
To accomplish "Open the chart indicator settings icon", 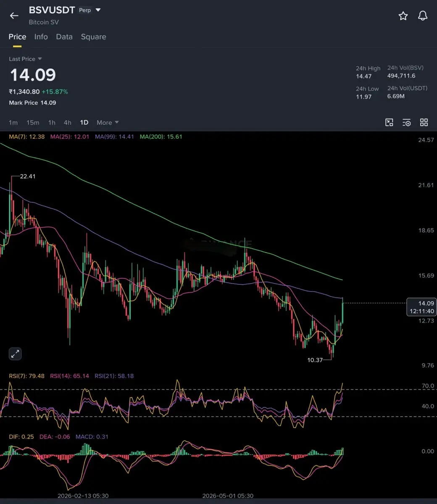I will coord(406,122).
